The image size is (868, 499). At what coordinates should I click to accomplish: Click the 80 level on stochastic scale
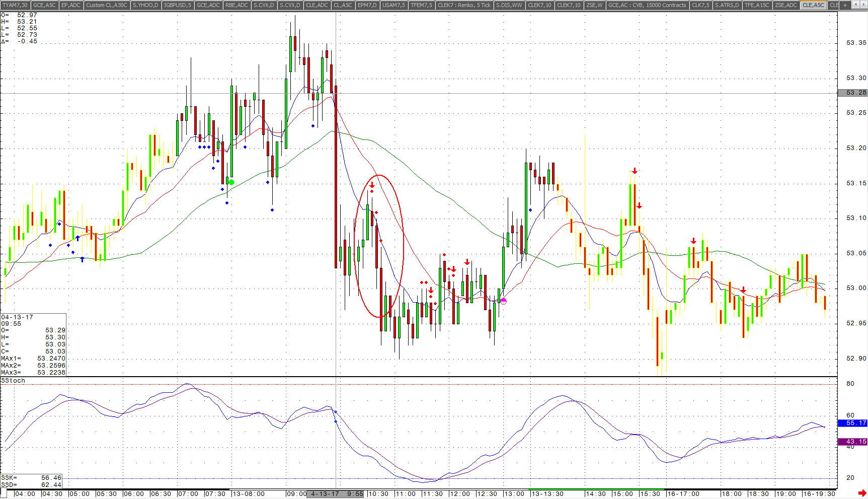tap(850, 384)
